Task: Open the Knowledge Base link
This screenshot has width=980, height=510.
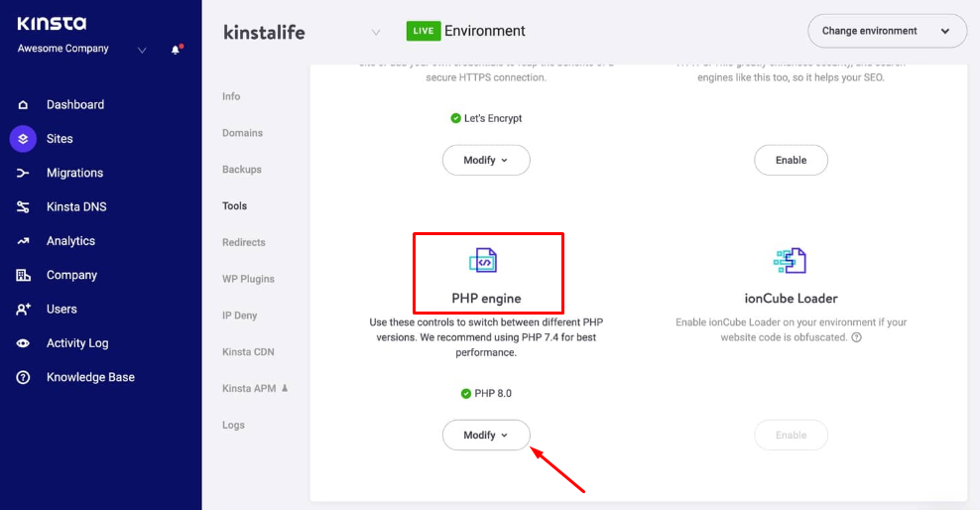Action: coord(90,377)
